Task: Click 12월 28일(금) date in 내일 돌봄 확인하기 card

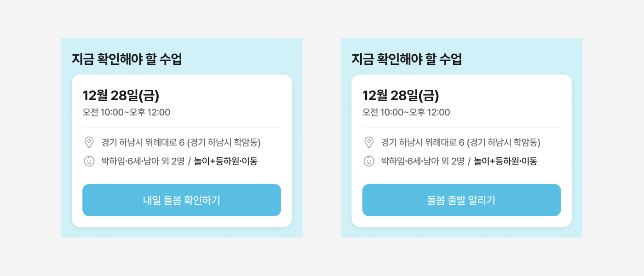Action: pos(121,95)
